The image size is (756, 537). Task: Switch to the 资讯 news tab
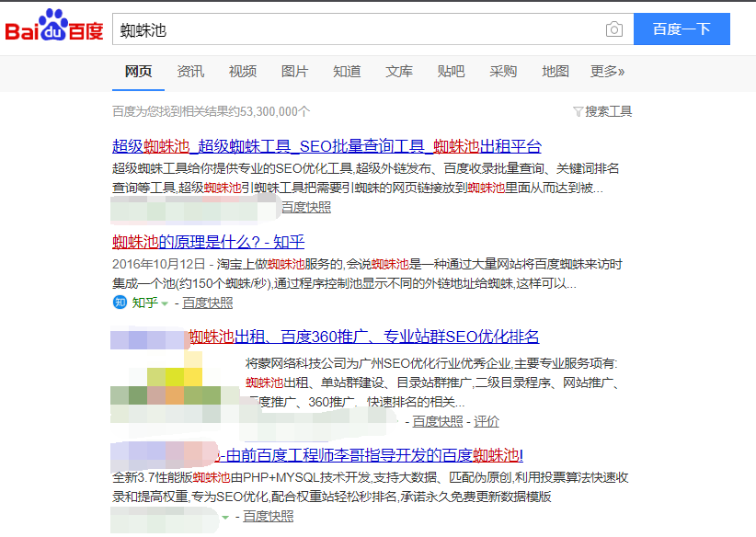[x=190, y=70]
